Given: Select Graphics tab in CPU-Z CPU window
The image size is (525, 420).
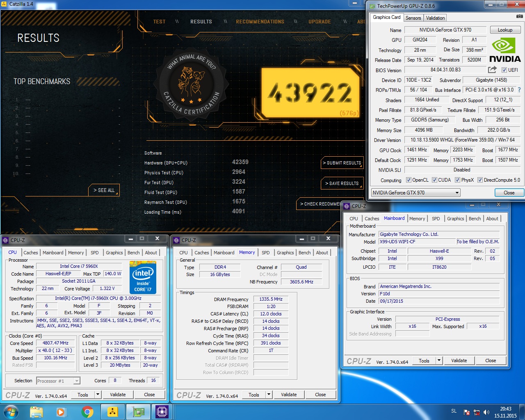Looking at the screenshot, I should pos(114,253).
